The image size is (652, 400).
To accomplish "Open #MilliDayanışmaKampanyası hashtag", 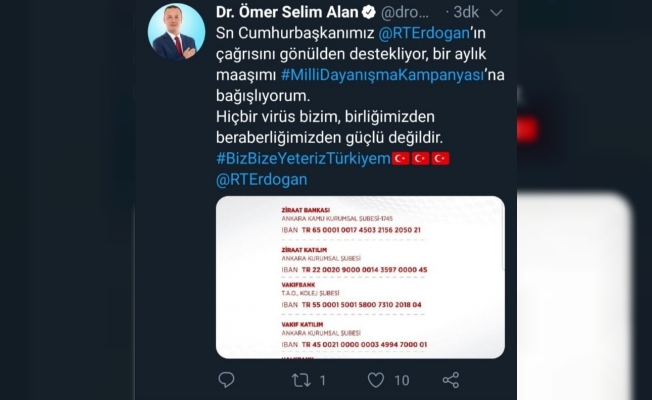I will coord(383,75).
